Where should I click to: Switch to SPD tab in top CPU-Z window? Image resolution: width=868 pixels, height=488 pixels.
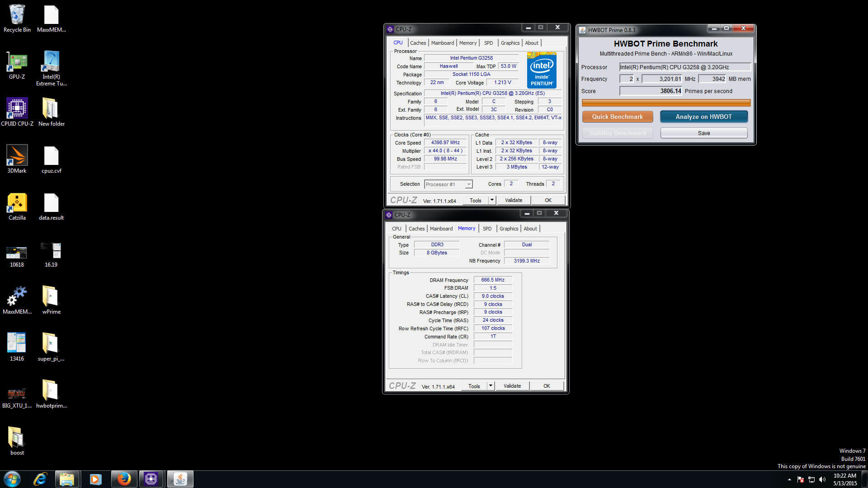[x=489, y=43]
